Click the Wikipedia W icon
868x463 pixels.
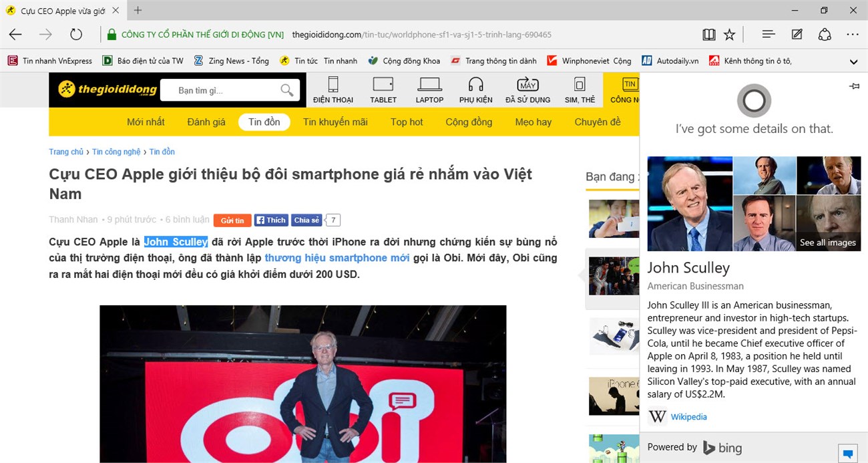click(658, 416)
